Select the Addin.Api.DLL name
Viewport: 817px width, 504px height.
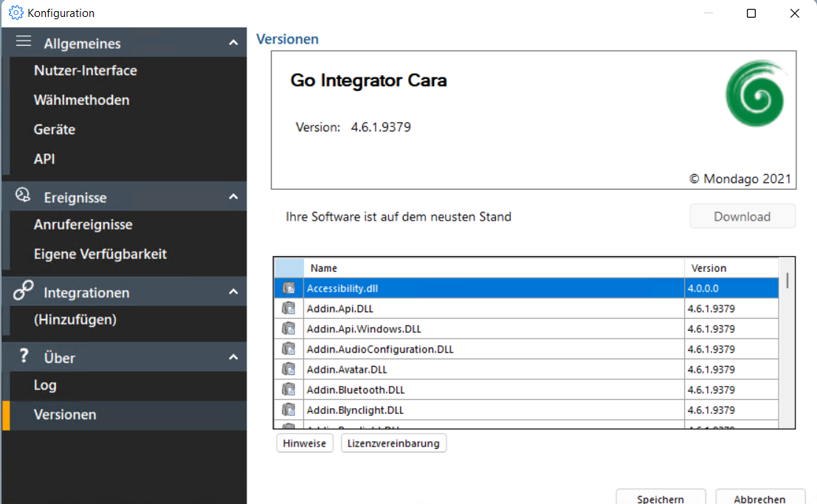tap(339, 308)
